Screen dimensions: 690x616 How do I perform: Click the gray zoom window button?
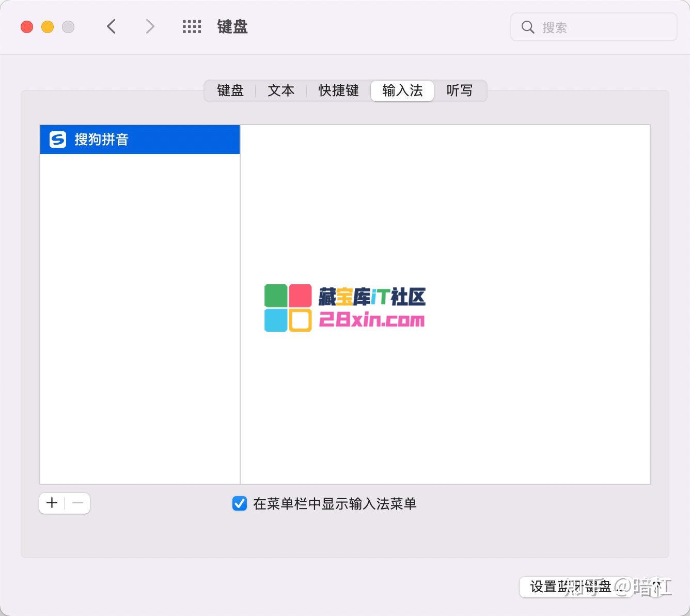click(x=68, y=27)
